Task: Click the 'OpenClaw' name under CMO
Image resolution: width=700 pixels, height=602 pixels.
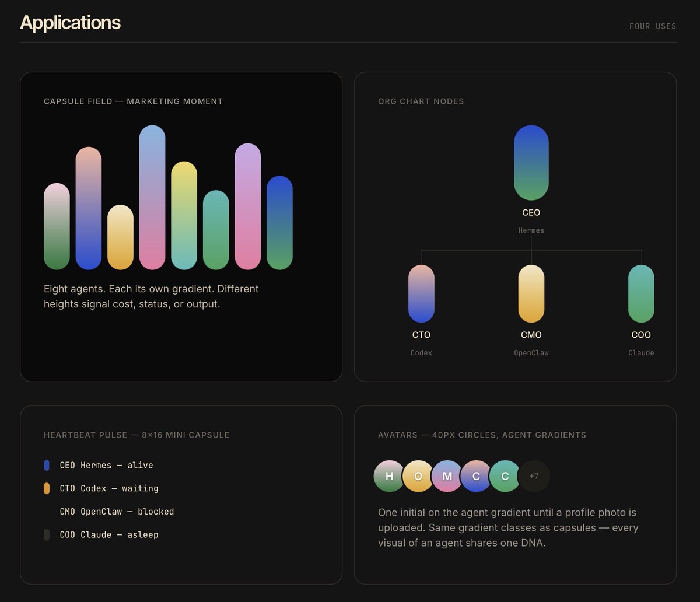Action: (x=531, y=353)
